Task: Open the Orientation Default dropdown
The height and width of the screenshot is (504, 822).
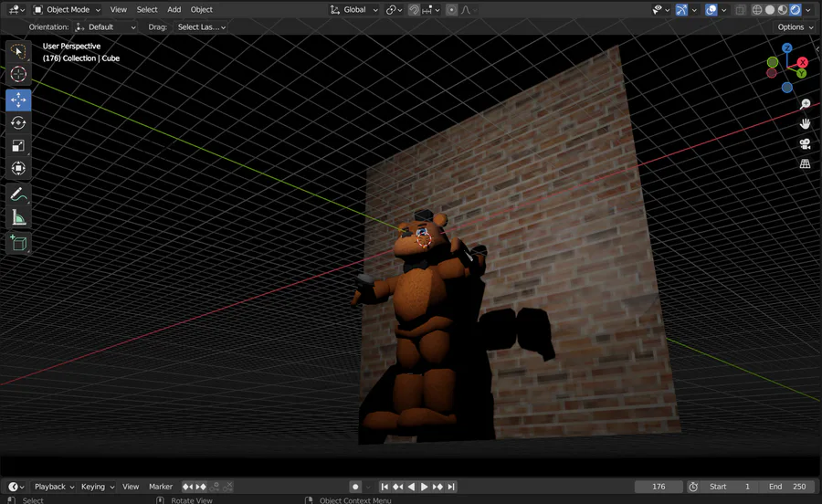Action: click(105, 26)
